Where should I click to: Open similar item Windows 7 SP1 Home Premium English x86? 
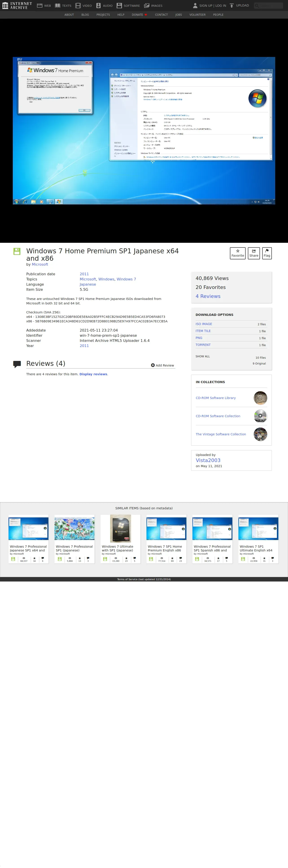[166, 539]
